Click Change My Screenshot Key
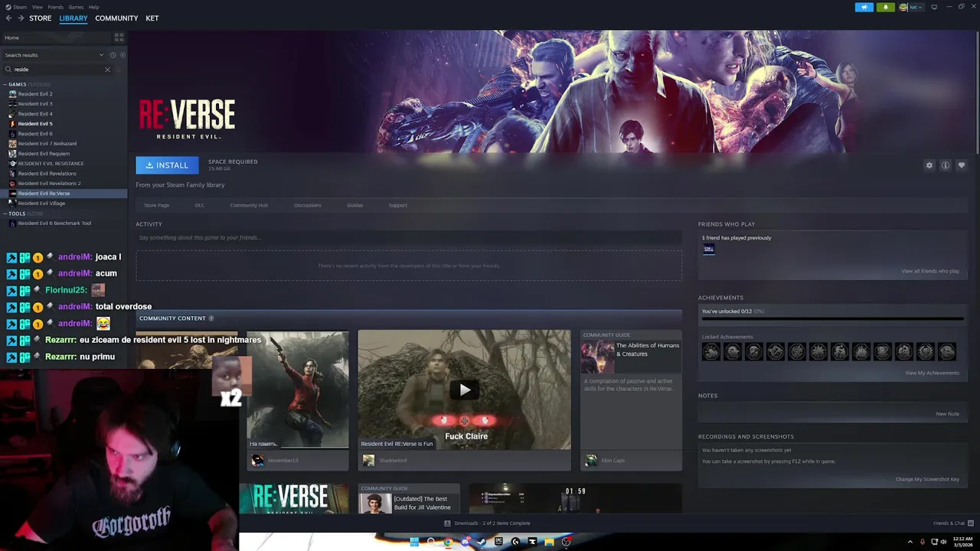The width and height of the screenshot is (980, 551). (927, 479)
